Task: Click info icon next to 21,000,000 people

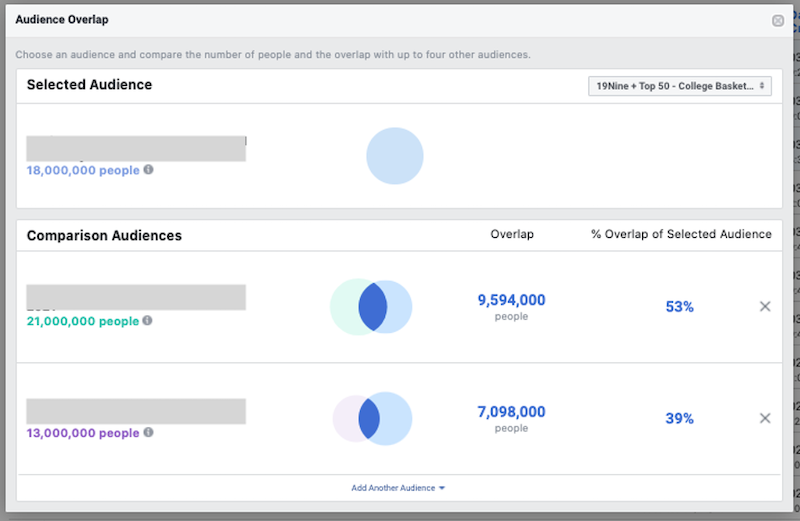Action: click(x=147, y=320)
